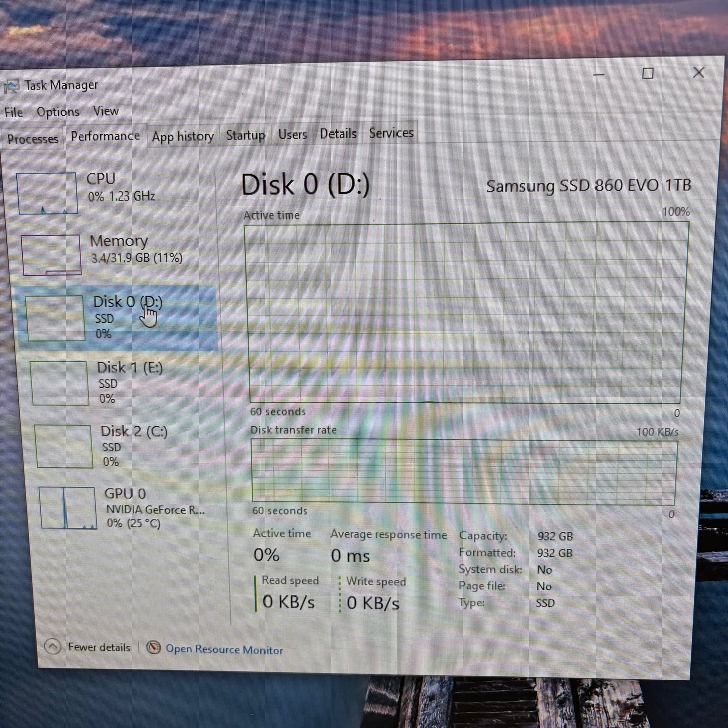728x728 pixels.
Task: Open the View menu
Action: click(106, 111)
